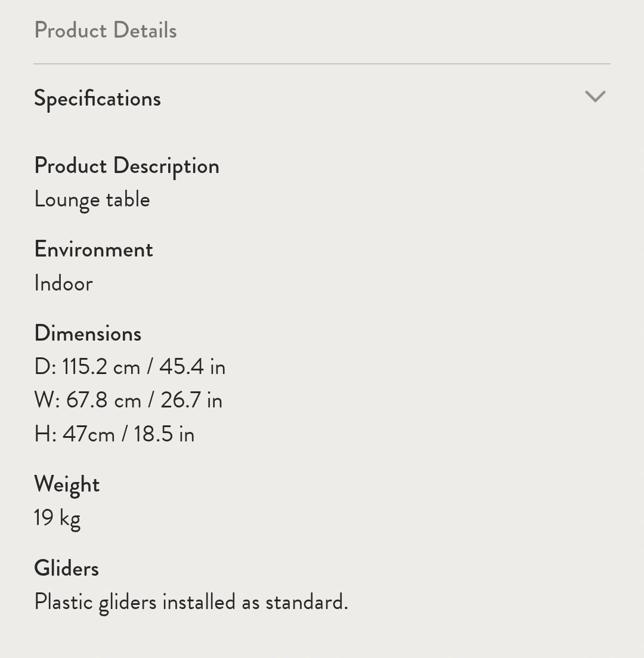
Task: Click the Gliders label
Action: [x=66, y=569]
